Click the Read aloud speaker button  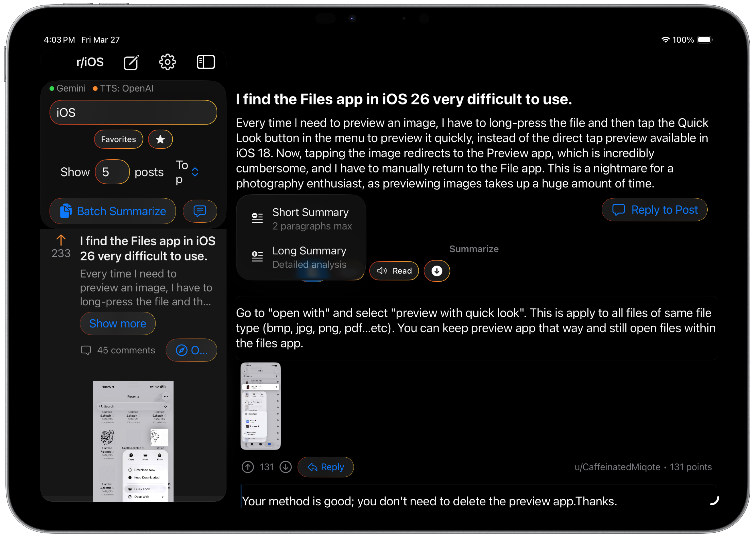click(x=394, y=271)
